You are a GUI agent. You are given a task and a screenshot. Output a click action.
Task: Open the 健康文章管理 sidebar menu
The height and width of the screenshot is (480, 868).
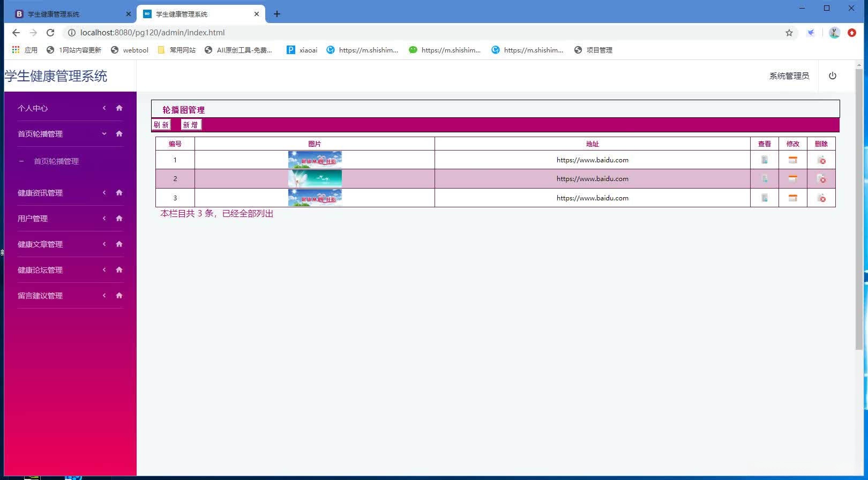[x=40, y=244]
